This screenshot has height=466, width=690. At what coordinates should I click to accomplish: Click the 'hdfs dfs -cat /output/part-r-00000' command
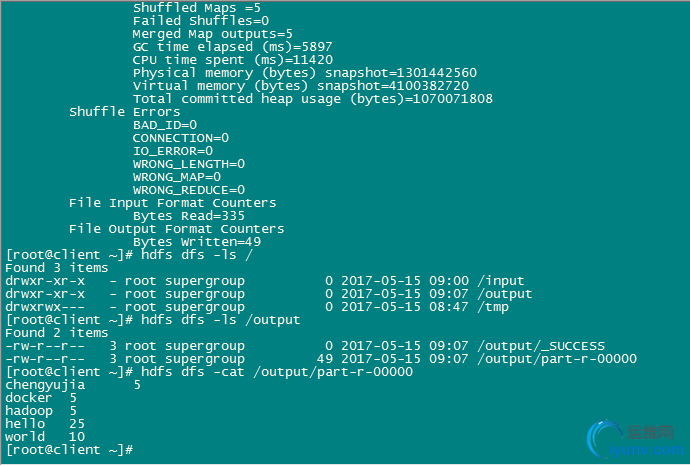277,372
